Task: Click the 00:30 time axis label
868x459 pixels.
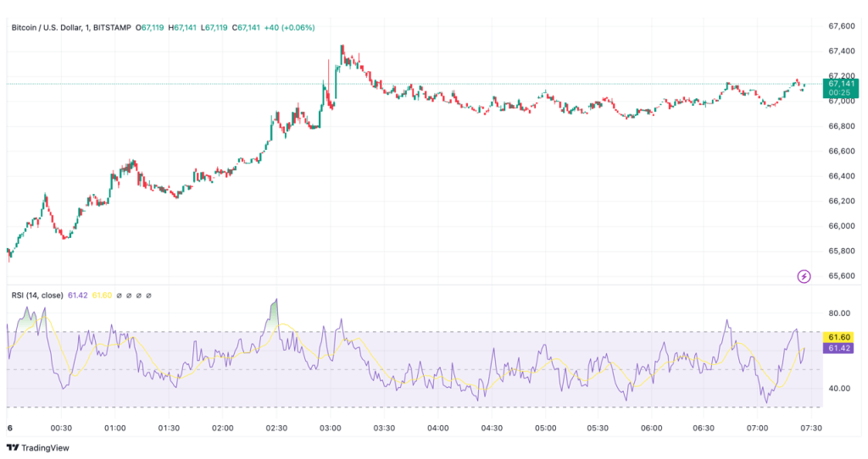Action: point(61,428)
